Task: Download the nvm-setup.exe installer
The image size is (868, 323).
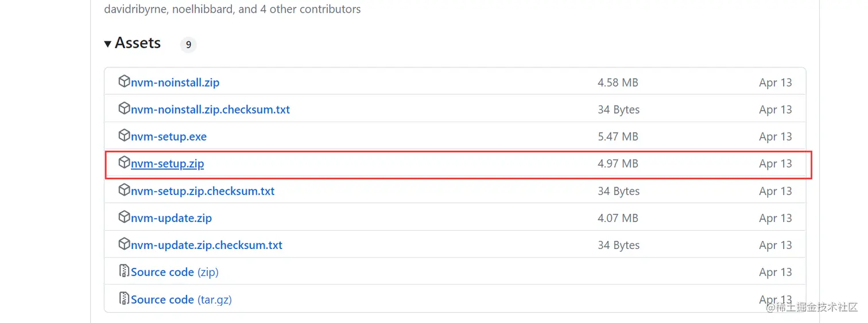Action: 169,137
